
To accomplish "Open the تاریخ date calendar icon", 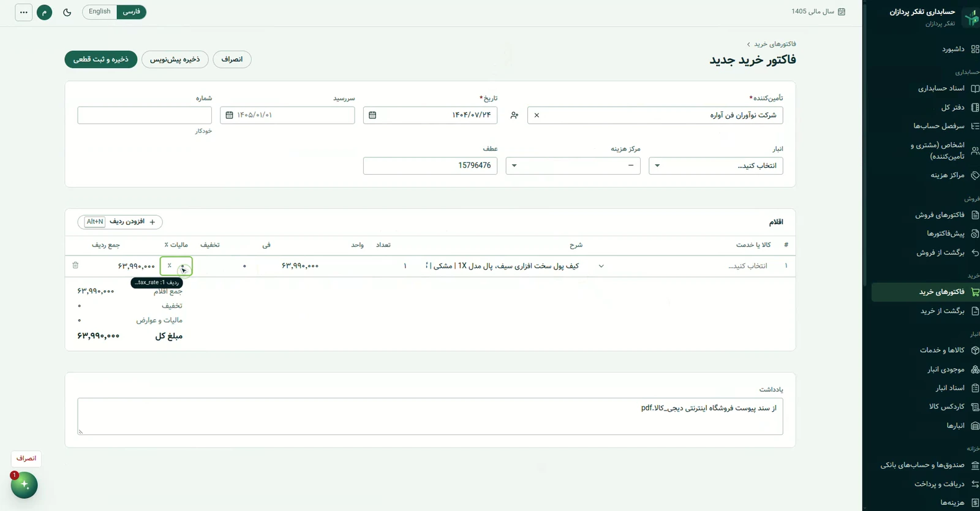I will [372, 115].
